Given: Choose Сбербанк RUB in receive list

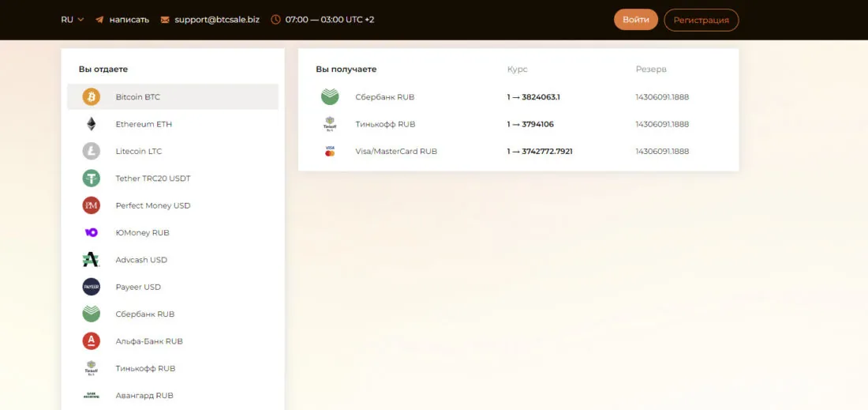Looking at the screenshot, I should (384, 97).
